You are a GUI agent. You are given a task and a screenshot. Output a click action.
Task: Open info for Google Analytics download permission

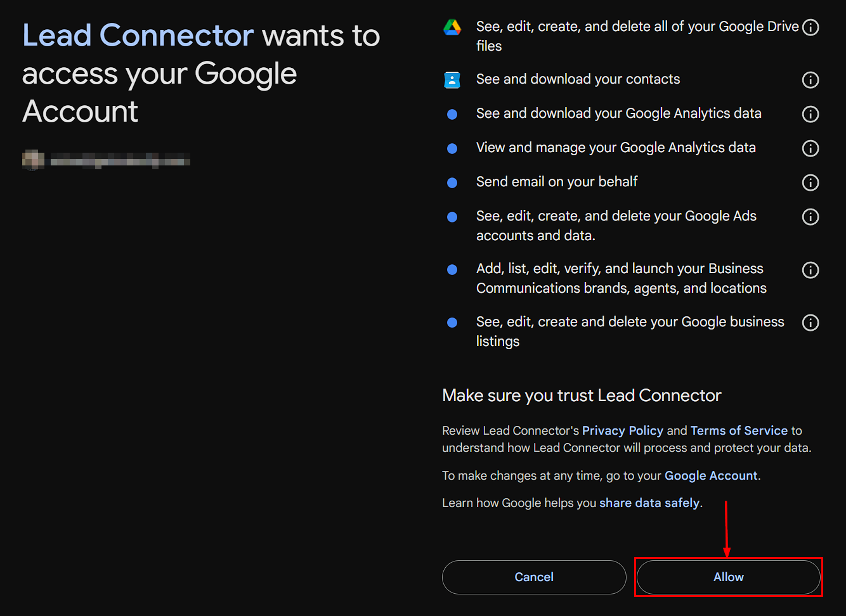point(810,114)
